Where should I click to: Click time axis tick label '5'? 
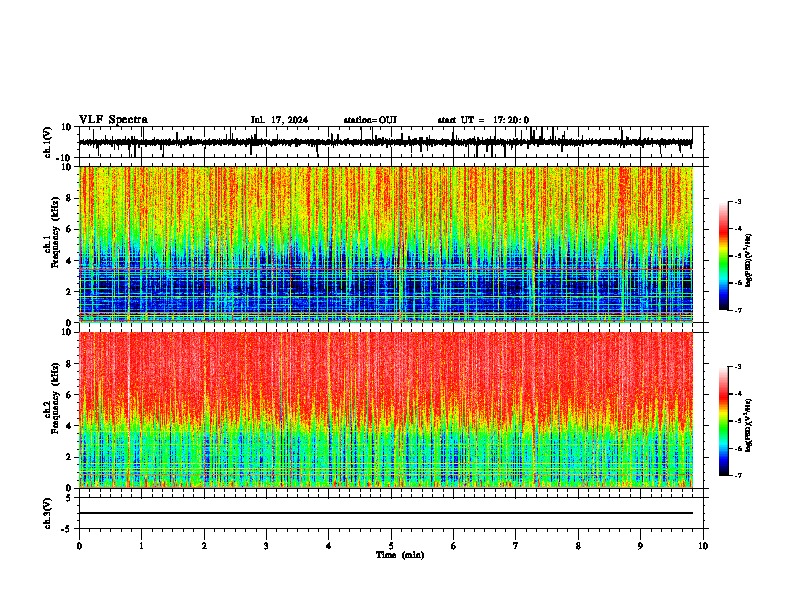(x=391, y=546)
